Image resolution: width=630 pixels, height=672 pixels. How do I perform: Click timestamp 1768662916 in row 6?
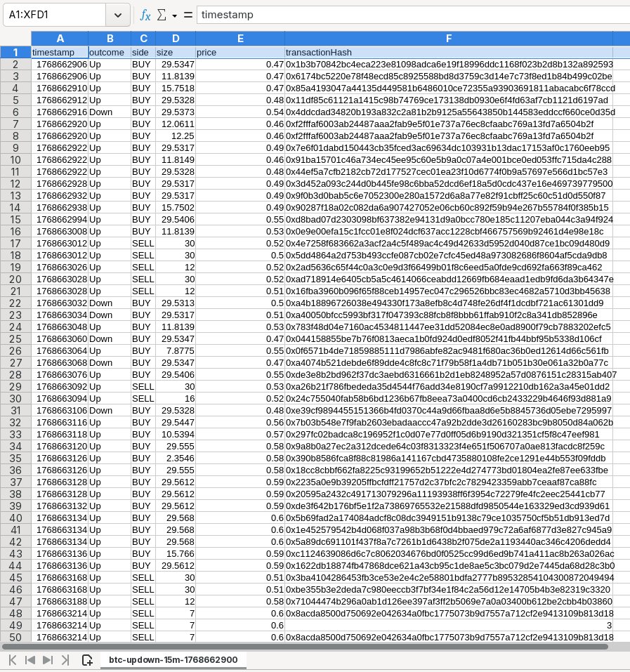tap(60, 112)
